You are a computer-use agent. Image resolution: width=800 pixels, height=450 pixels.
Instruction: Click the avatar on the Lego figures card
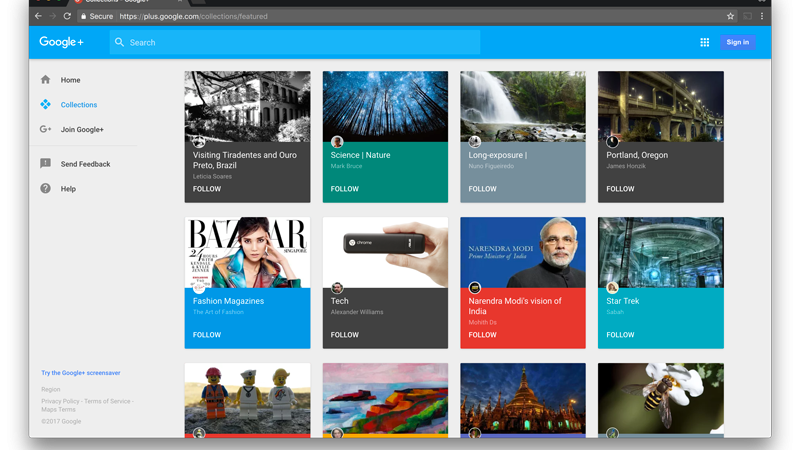point(199,433)
